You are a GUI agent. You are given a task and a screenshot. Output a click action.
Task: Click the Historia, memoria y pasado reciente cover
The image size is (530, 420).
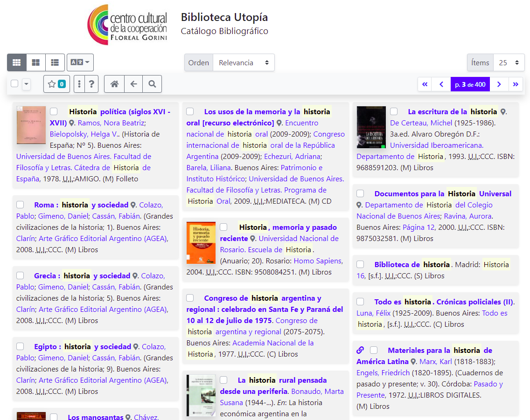tap(201, 243)
